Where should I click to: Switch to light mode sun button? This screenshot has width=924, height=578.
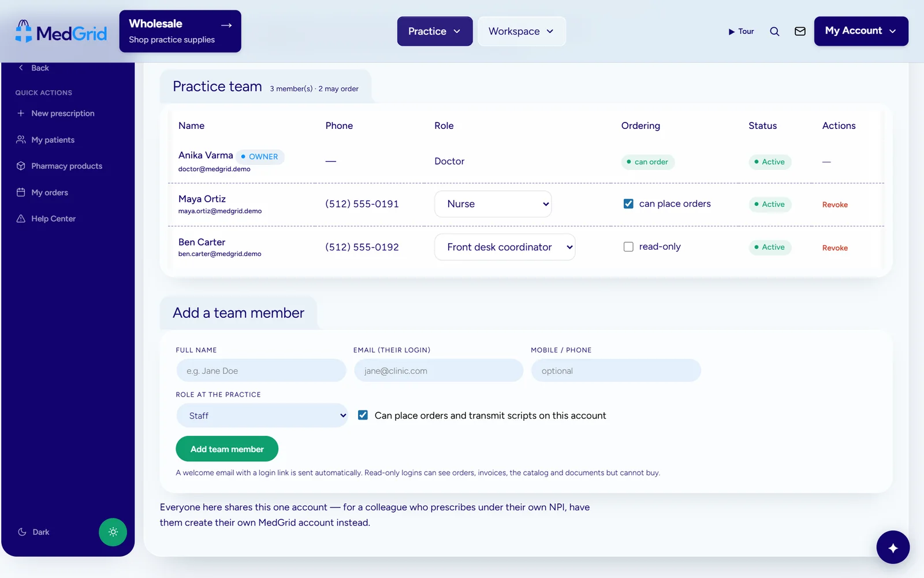coord(113,532)
